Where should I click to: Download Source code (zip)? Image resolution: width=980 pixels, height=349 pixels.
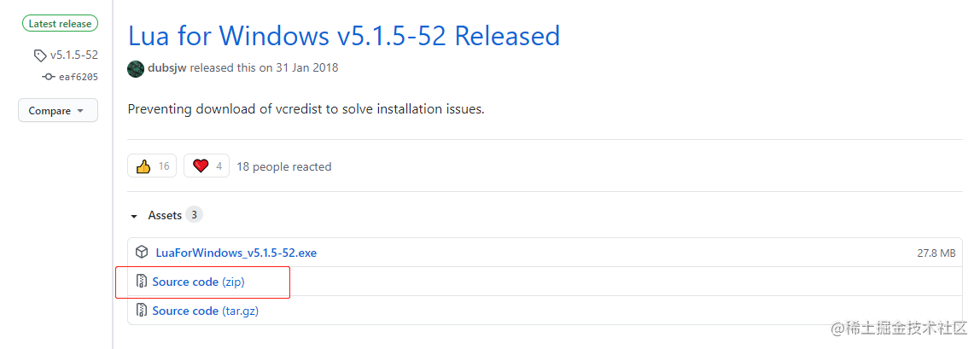198,282
